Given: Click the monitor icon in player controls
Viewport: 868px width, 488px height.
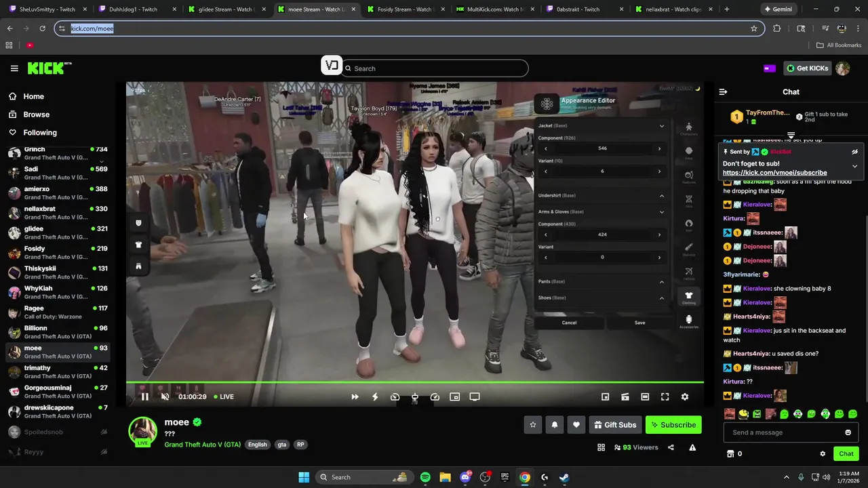Looking at the screenshot, I should pyautogui.click(x=475, y=397).
